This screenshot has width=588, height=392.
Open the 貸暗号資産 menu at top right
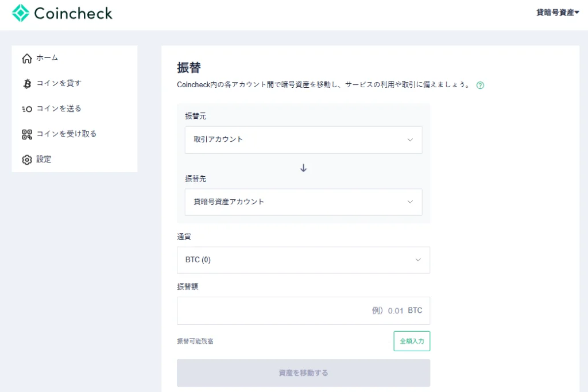pyautogui.click(x=556, y=11)
